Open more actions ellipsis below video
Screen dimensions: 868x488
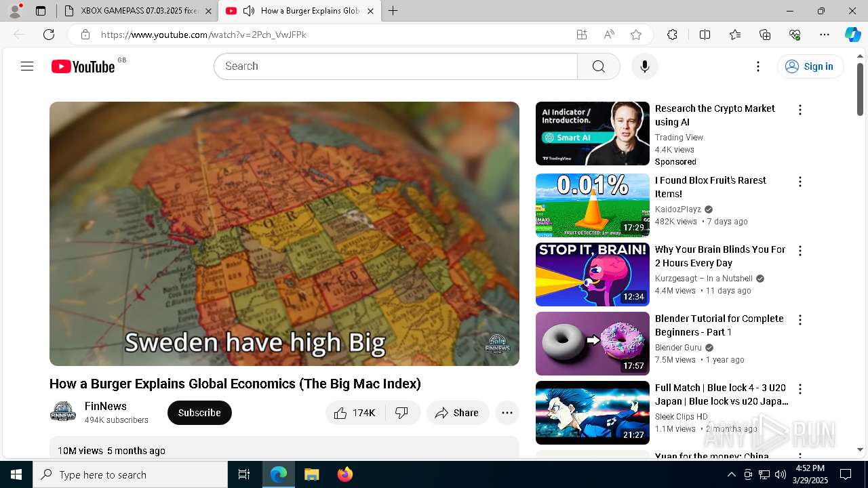(507, 413)
